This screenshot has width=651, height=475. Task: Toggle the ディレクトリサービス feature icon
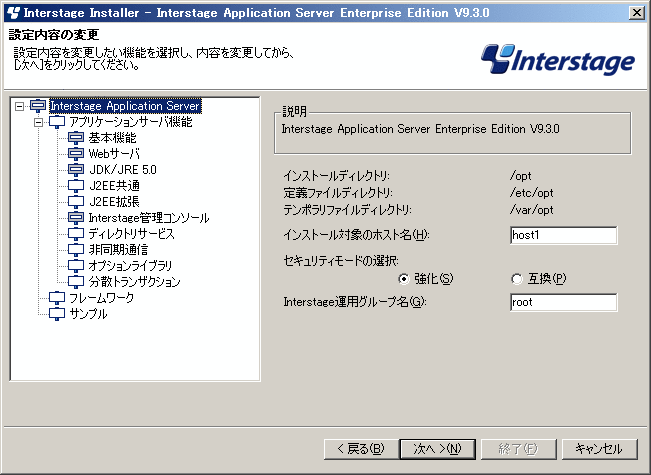[76, 234]
